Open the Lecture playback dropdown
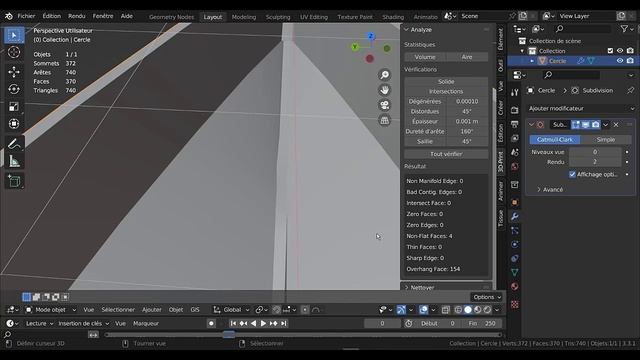Image resolution: width=640 pixels, height=360 pixels. pyautogui.click(x=40, y=323)
